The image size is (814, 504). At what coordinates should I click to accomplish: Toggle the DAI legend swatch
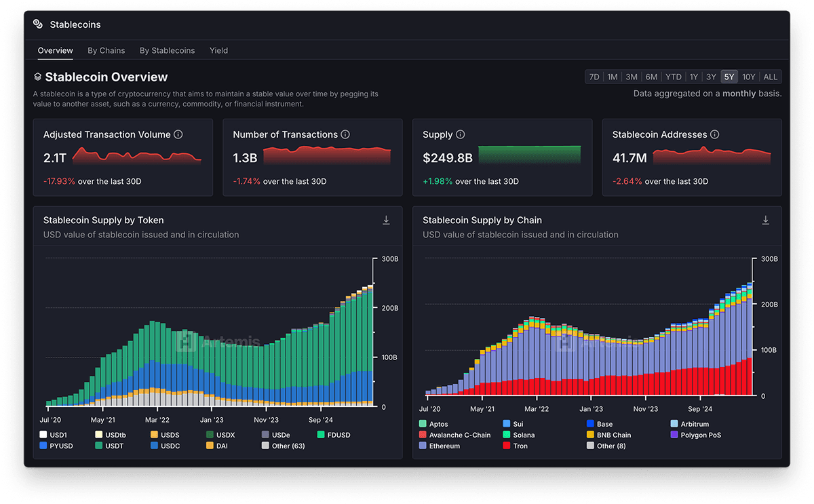tap(210, 446)
